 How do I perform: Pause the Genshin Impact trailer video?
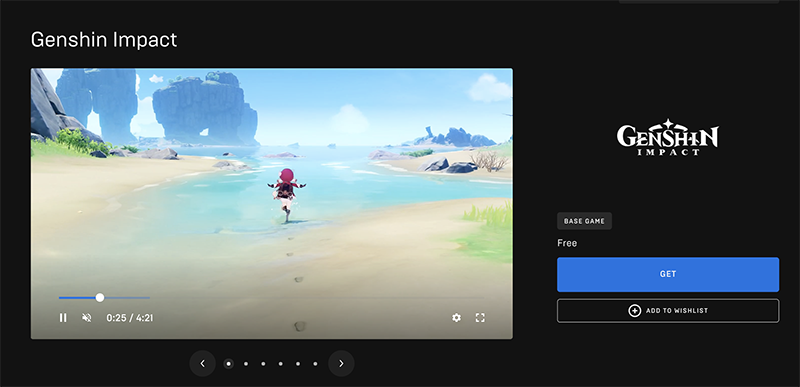tap(63, 318)
